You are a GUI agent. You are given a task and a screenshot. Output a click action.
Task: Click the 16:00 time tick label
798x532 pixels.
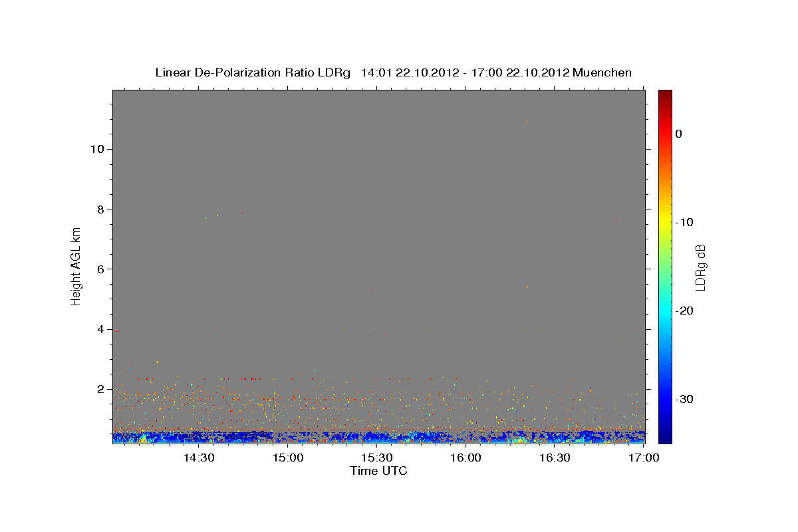(466, 458)
